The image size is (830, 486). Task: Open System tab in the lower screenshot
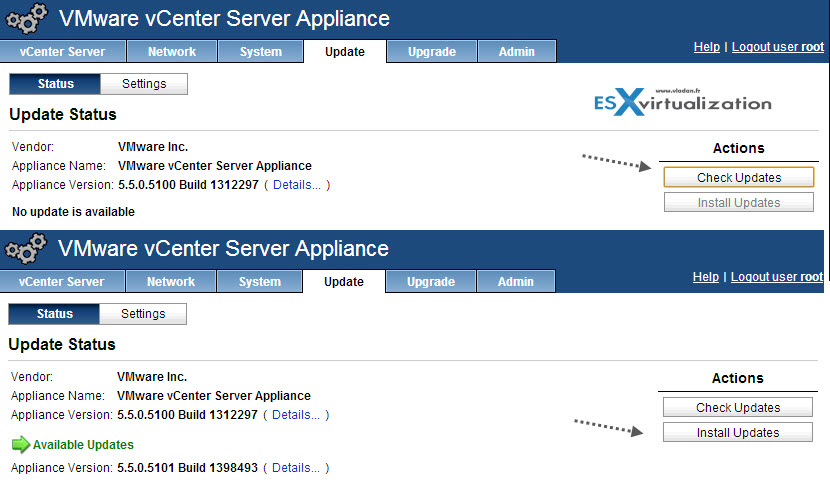(x=259, y=281)
